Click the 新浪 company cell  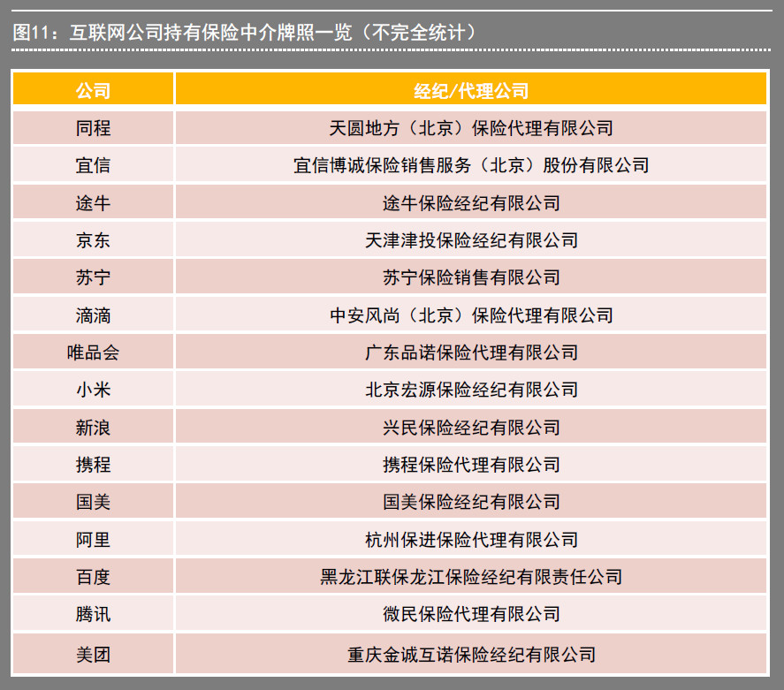[93, 428]
